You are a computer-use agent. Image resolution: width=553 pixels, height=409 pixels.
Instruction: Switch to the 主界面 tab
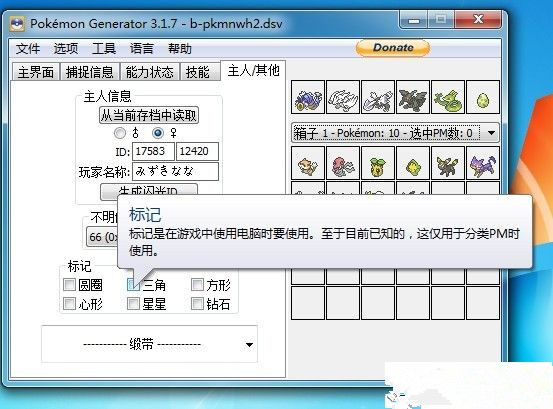(x=36, y=72)
